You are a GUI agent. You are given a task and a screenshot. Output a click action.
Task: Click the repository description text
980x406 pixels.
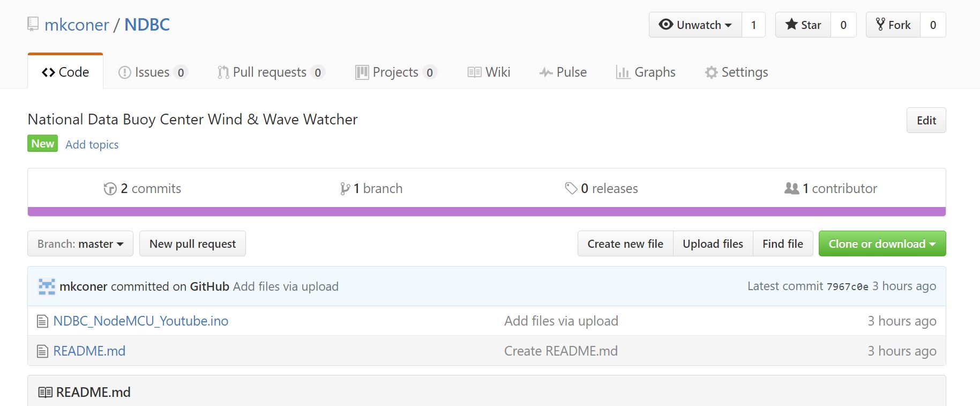tap(193, 120)
